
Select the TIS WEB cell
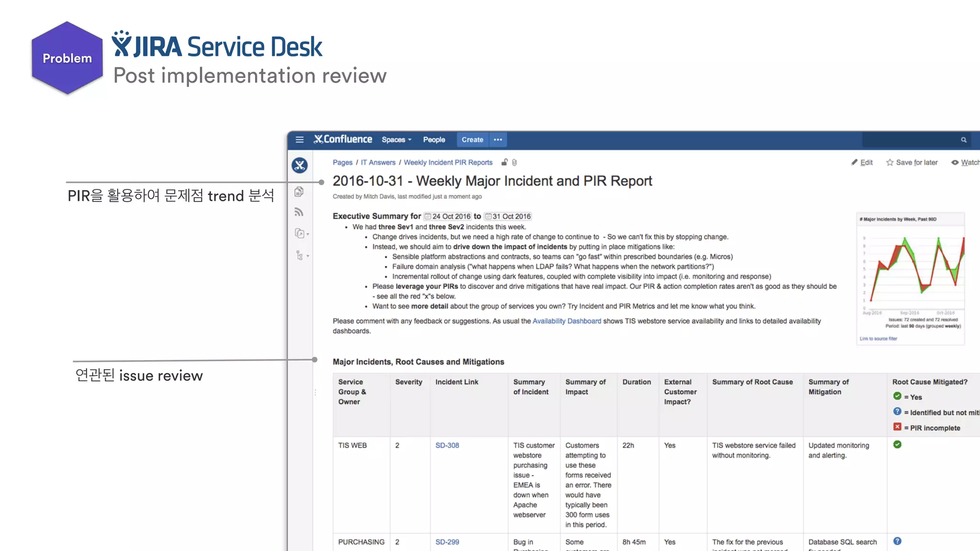pos(362,485)
